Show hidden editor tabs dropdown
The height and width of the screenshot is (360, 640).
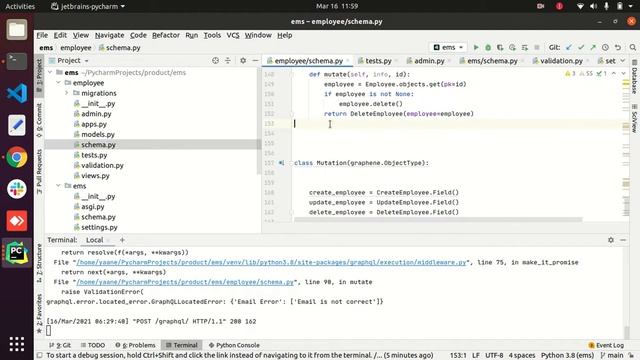click(x=623, y=60)
